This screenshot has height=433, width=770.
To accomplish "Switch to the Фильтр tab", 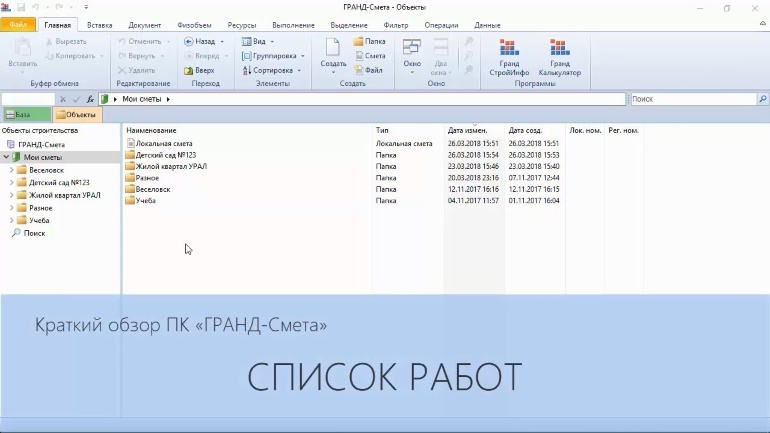I will coord(395,25).
